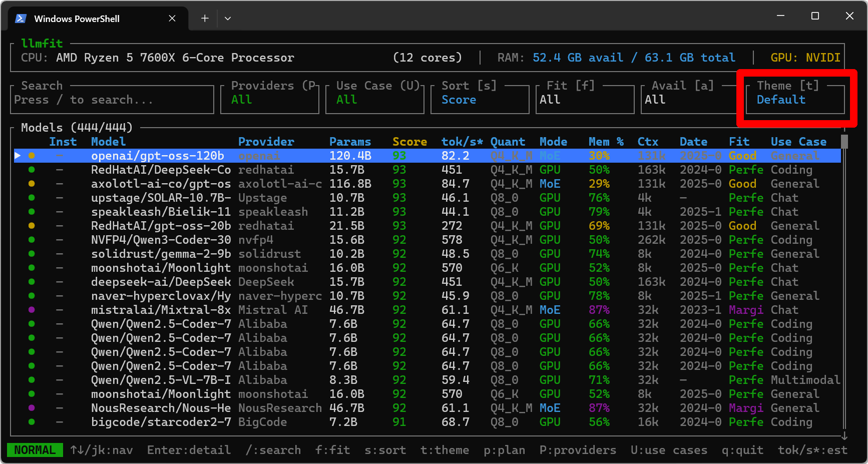Close the Windows PowerShell tab
868x464 pixels.
click(x=172, y=19)
